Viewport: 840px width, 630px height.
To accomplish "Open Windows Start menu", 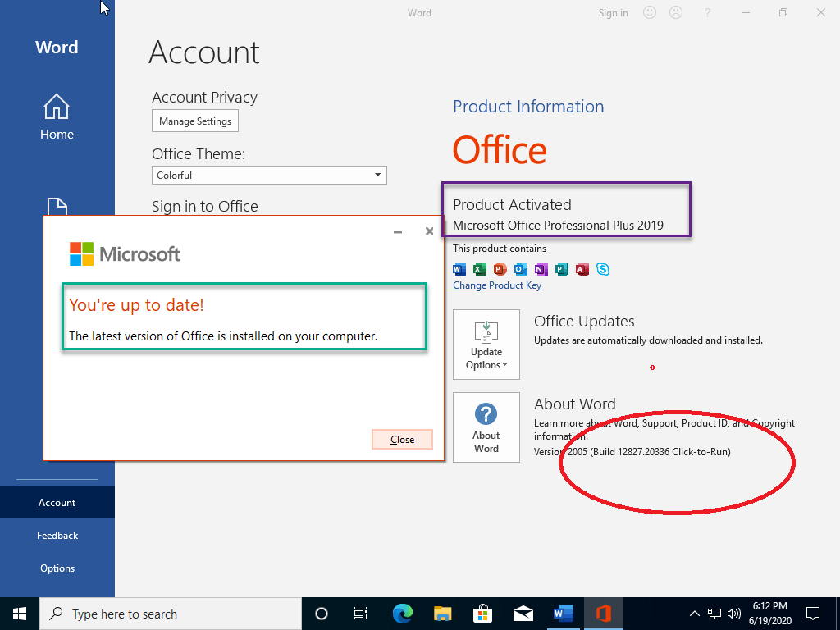I will point(20,614).
